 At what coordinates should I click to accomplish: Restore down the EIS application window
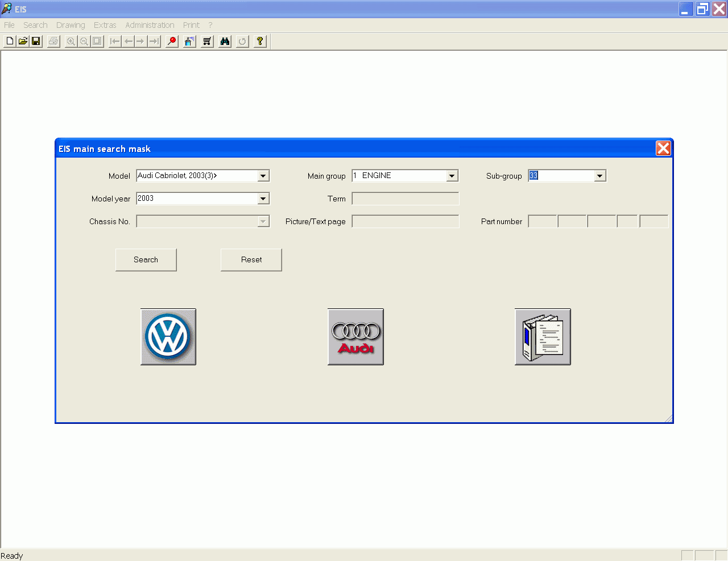[x=703, y=9]
